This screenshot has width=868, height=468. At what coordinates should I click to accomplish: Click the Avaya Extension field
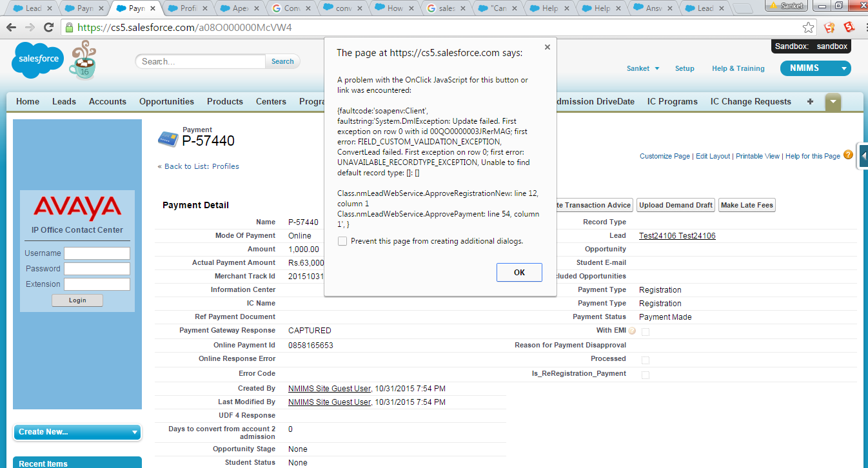click(97, 284)
